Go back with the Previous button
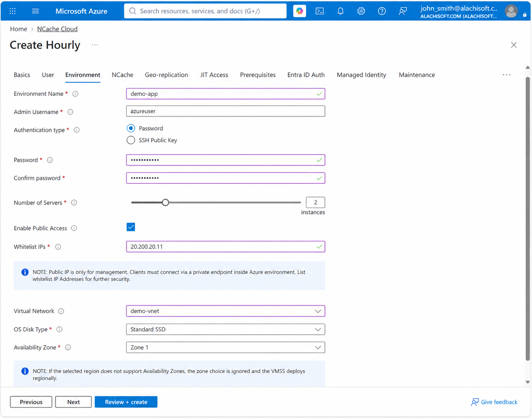Screen dimensions: 532x419 point(31,402)
